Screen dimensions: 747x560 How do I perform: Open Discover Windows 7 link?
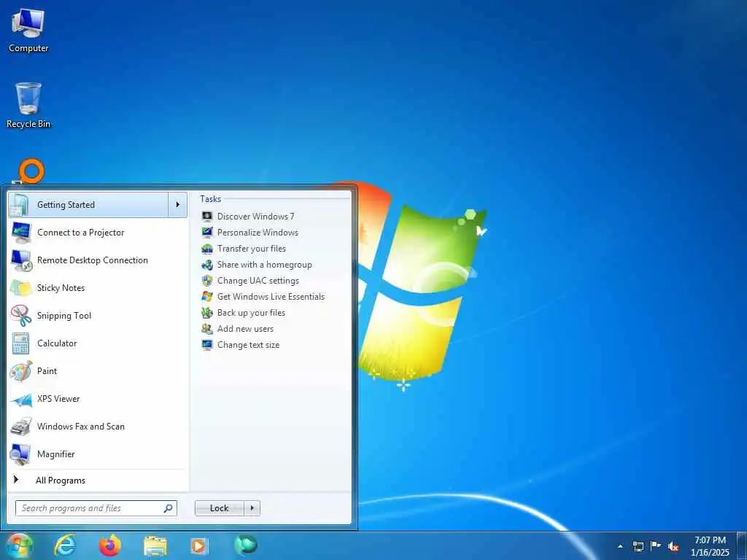256,216
